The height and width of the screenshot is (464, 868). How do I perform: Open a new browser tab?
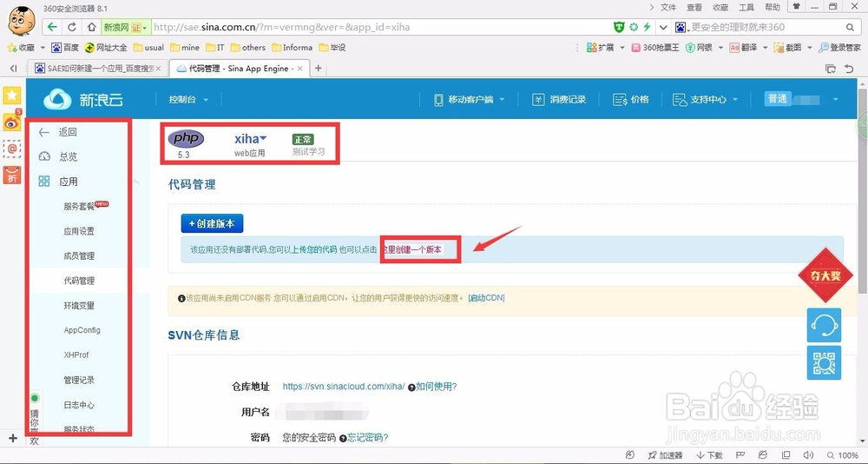(x=319, y=69)
